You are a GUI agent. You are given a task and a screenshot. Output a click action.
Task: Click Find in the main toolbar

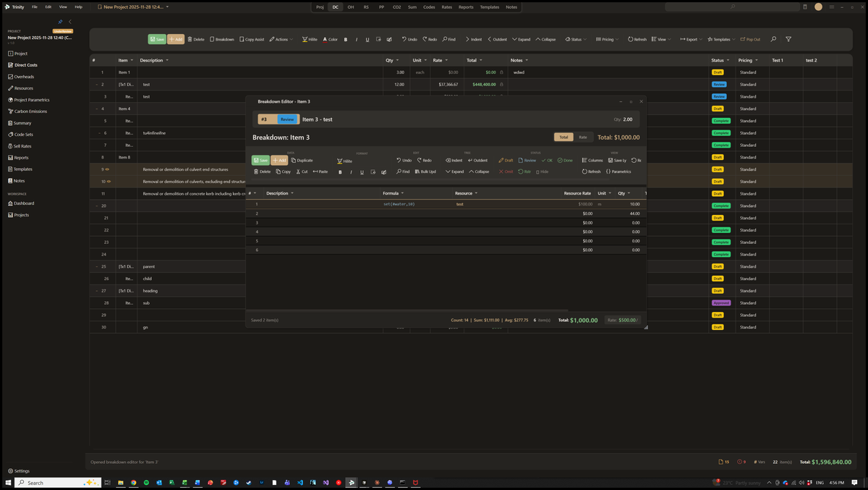pyautogui.click(x=448, y=39)
